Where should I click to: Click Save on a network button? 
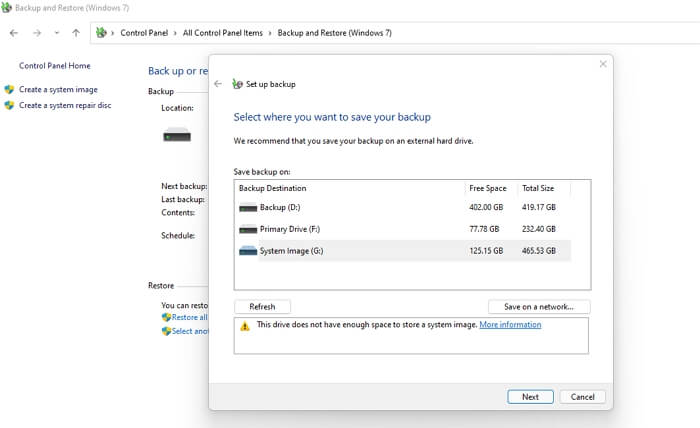pos(539,307)
